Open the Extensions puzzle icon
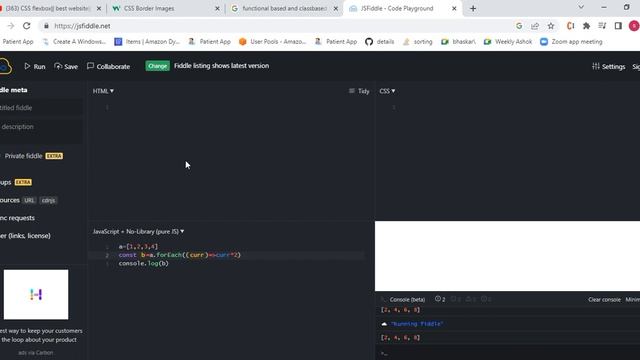Screen dimensions: 640x360 tap(586, 26)
